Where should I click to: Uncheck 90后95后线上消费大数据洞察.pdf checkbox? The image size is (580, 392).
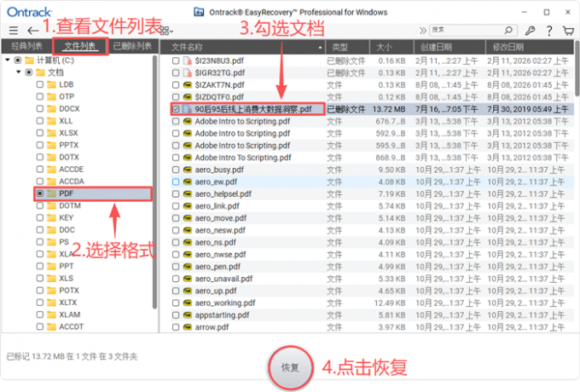tap(176, 109)
